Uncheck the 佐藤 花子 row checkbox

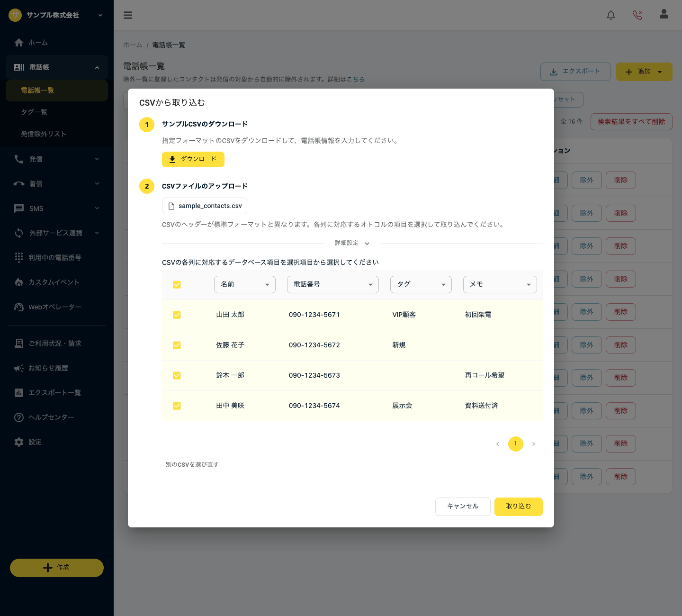(x=177, y=345)
